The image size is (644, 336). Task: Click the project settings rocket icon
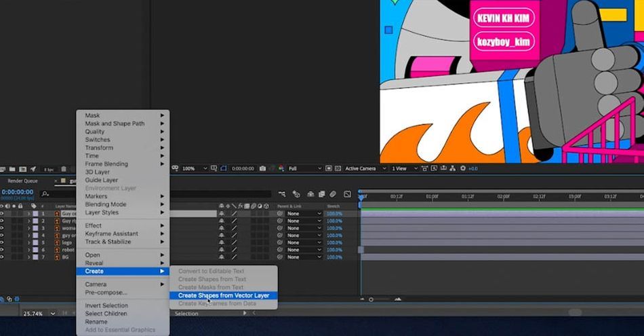tap(33, 169)
